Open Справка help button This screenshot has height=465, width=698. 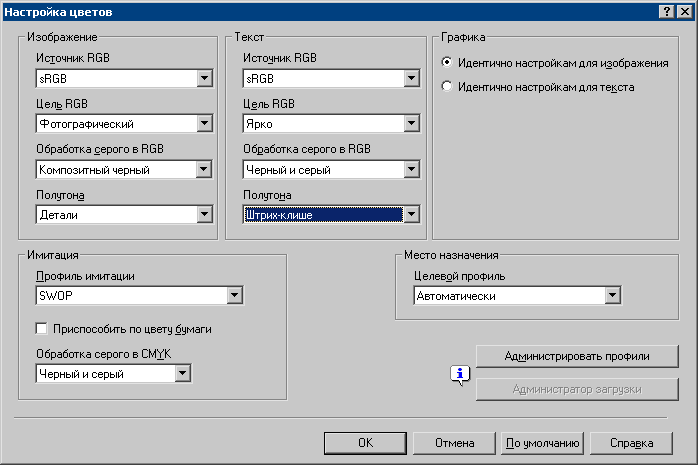631,443
